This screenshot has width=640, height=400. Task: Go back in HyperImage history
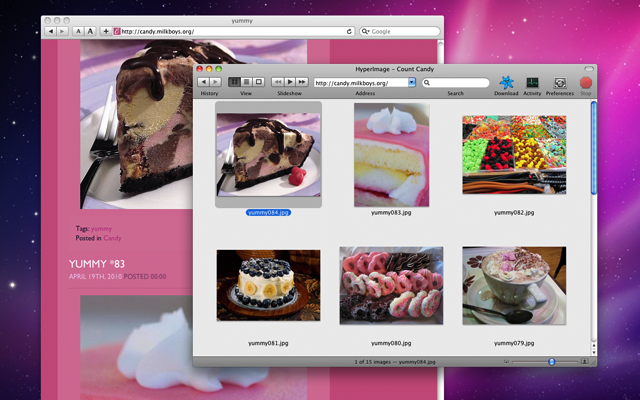[x=204, y=81]
